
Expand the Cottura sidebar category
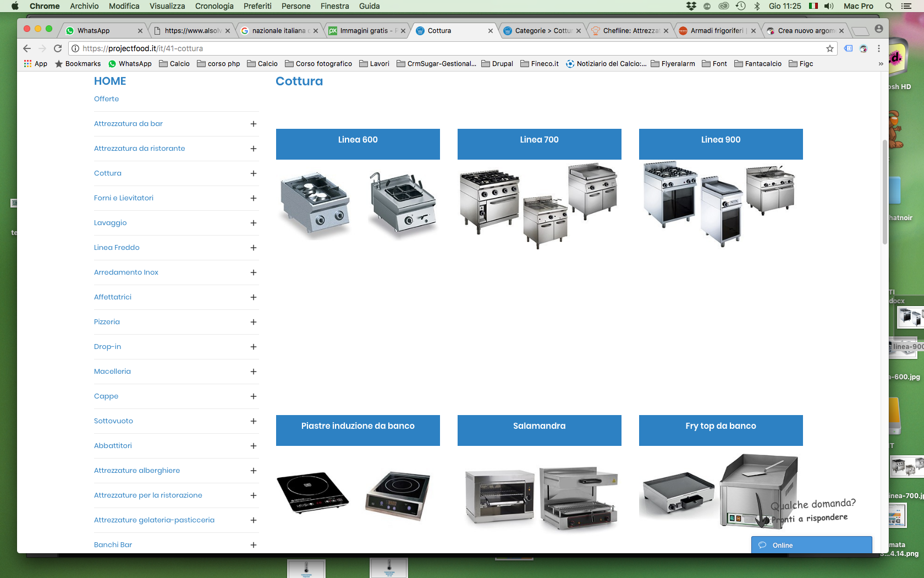coord(254,173)
